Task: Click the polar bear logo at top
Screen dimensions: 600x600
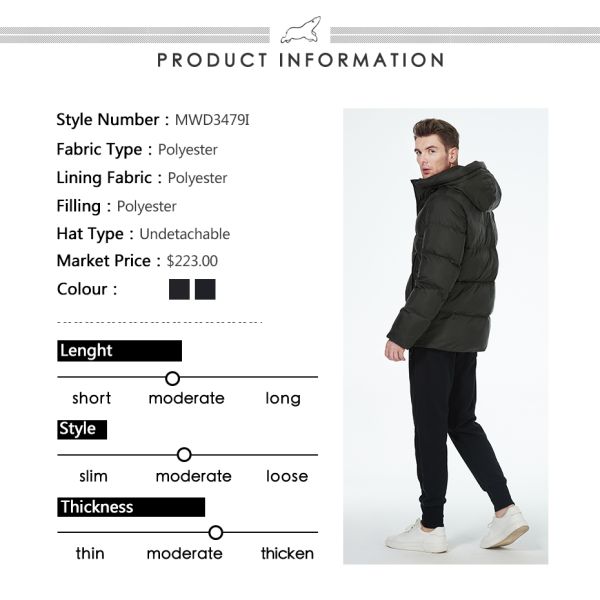Action: (x=300, y=30)
